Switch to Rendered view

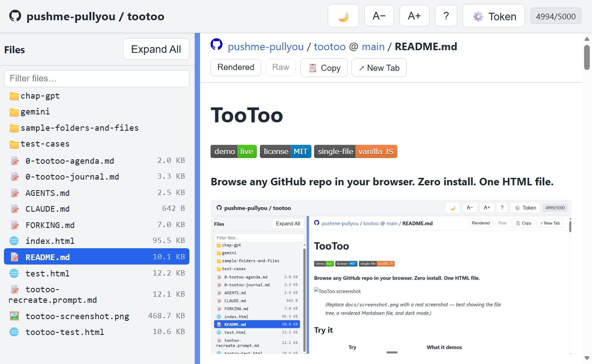tap(236, 67)
